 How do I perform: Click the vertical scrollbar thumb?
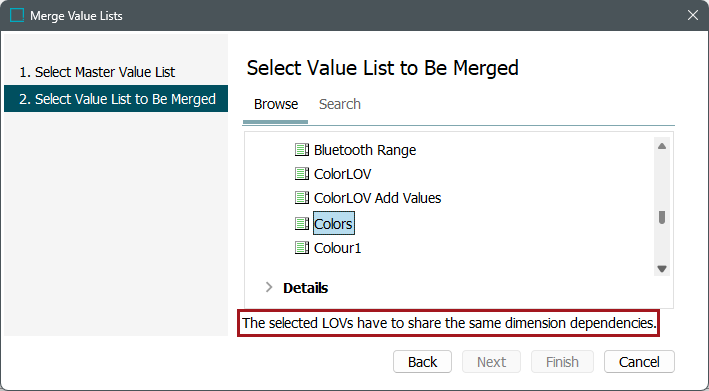662,217
